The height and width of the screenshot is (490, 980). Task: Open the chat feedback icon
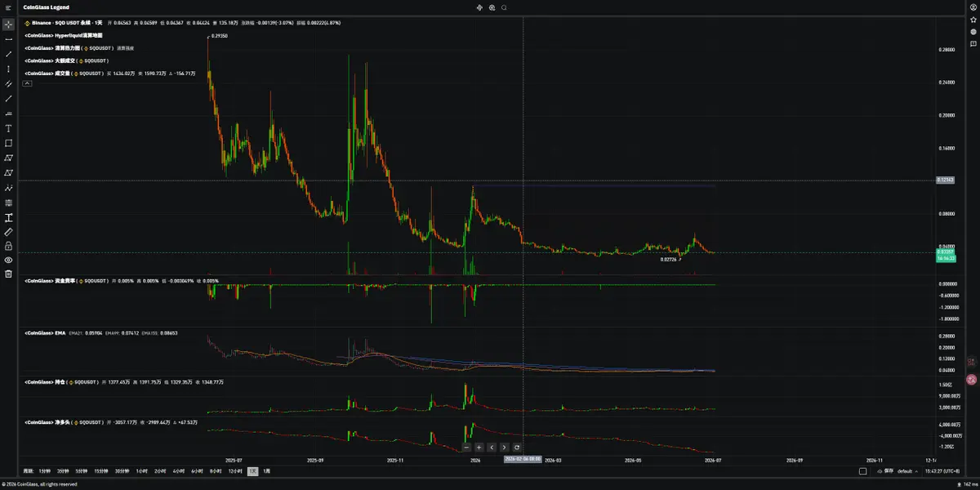(x=973, y=43)
